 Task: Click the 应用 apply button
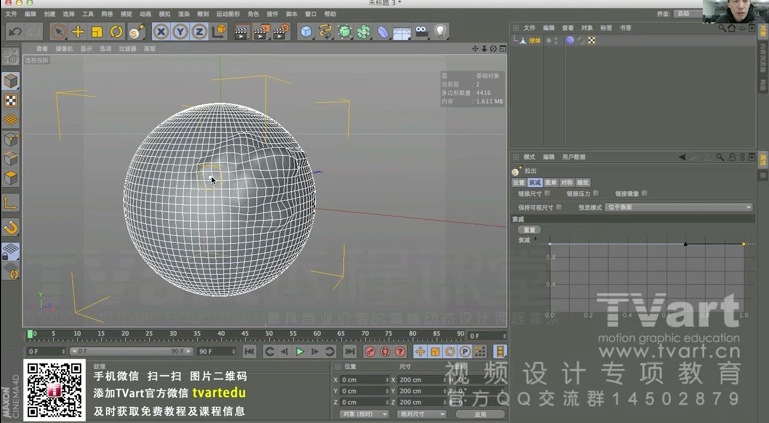(480, 414)
